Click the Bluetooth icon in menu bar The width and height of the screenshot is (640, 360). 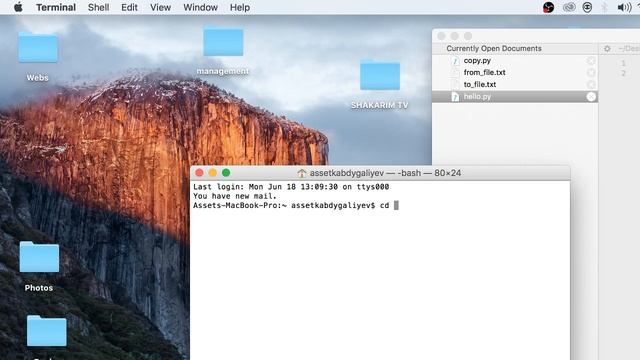604,7
